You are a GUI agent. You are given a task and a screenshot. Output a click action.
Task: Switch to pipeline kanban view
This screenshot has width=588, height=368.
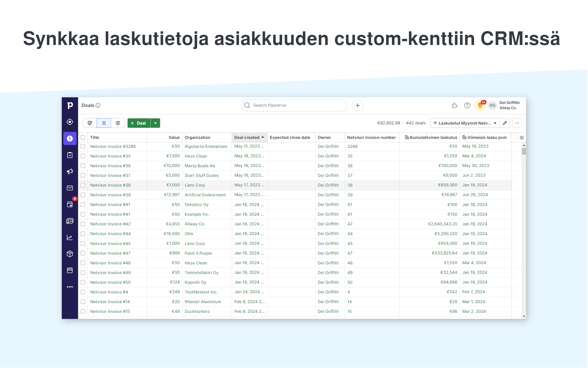90,123
